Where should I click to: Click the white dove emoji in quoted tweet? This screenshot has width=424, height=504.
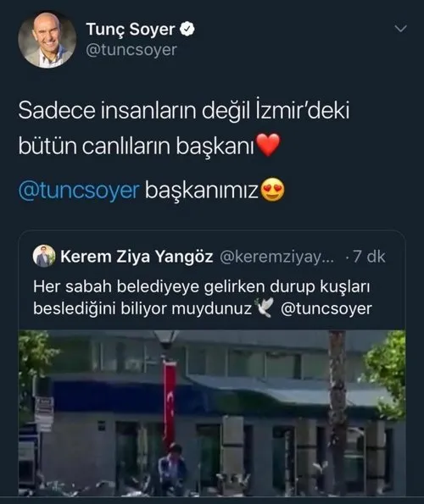pos(264,307)
